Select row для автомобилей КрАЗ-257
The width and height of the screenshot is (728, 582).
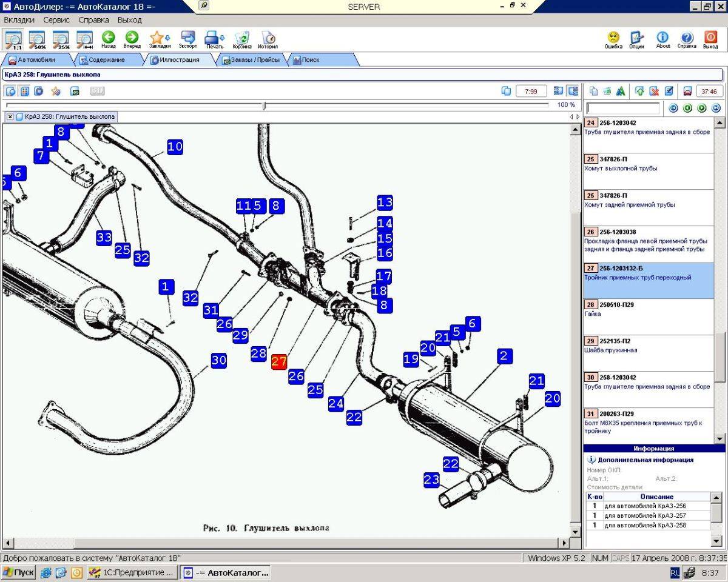648,515
